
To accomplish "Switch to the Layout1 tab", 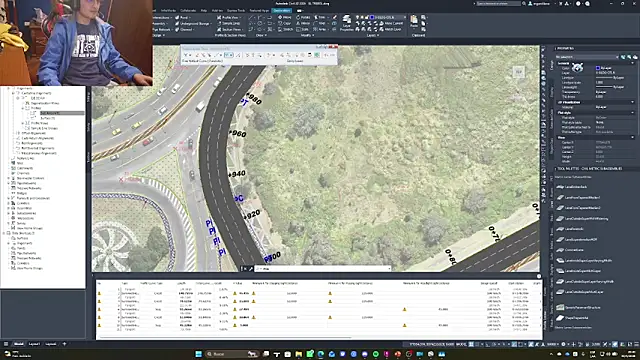I will [x=34, y=344].
